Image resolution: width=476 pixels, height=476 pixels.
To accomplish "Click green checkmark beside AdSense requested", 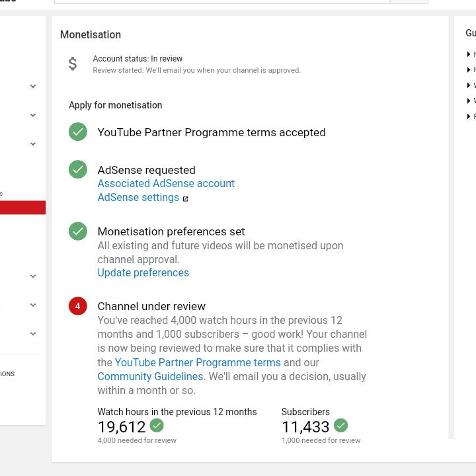I will pos(78,169).
